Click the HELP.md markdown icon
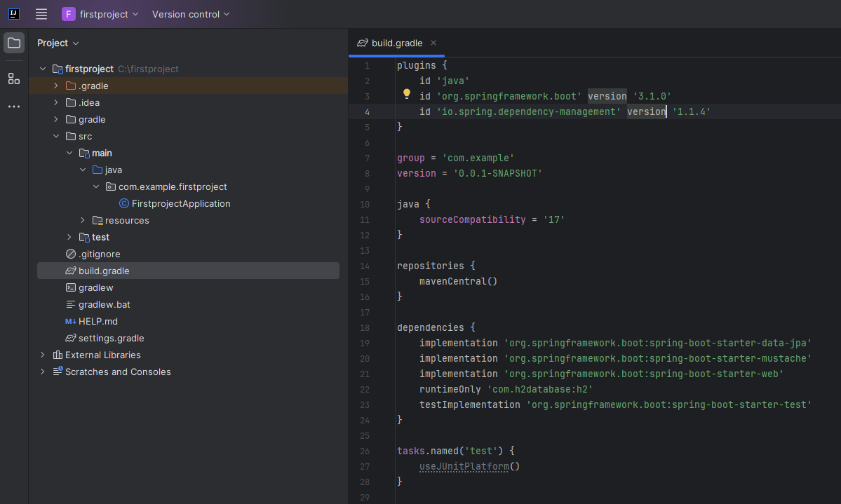 click(71, 322)
